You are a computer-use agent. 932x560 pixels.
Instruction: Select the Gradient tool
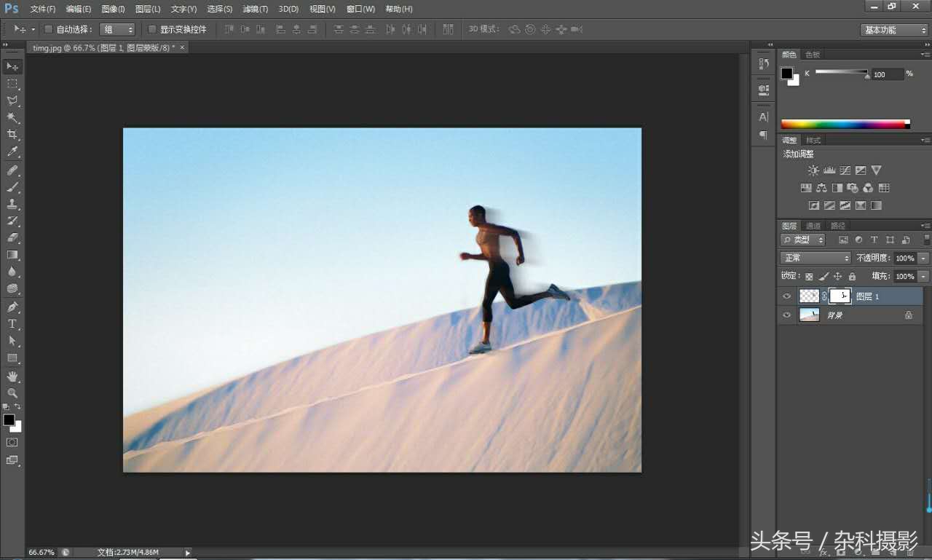tap(12, 255)
